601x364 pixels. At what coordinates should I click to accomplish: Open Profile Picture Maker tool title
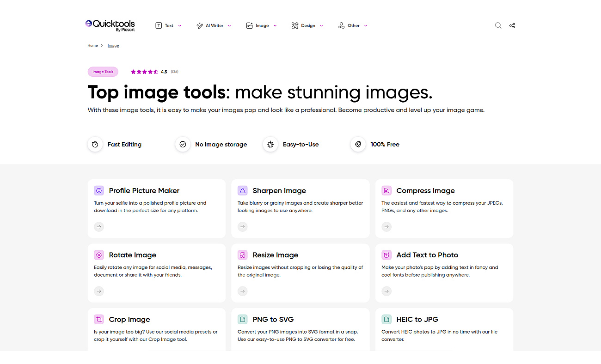pos(144,190)
